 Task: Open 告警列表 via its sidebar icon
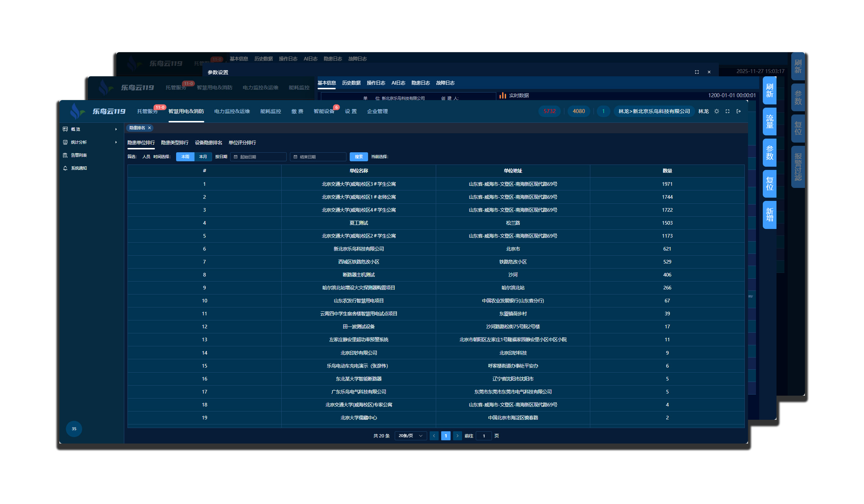pos(65,155)
